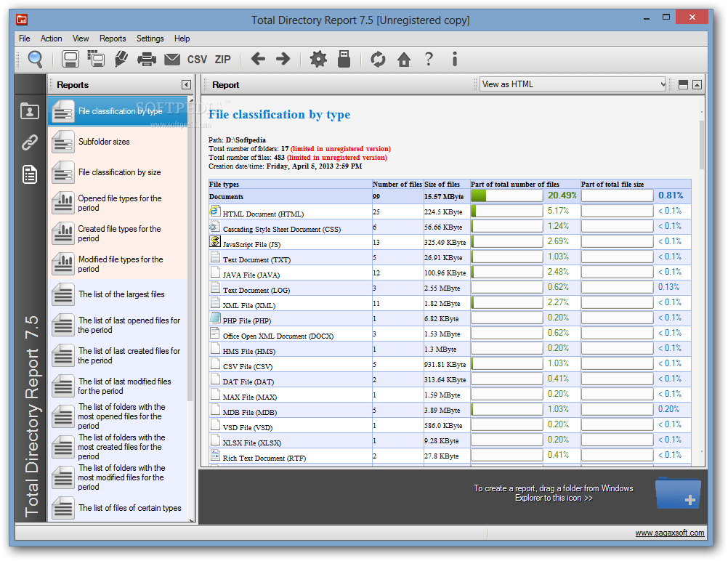Collapse the Reports panel arrow
The height and width of the screenshot is (561, 728).
[x=186, y=84]
